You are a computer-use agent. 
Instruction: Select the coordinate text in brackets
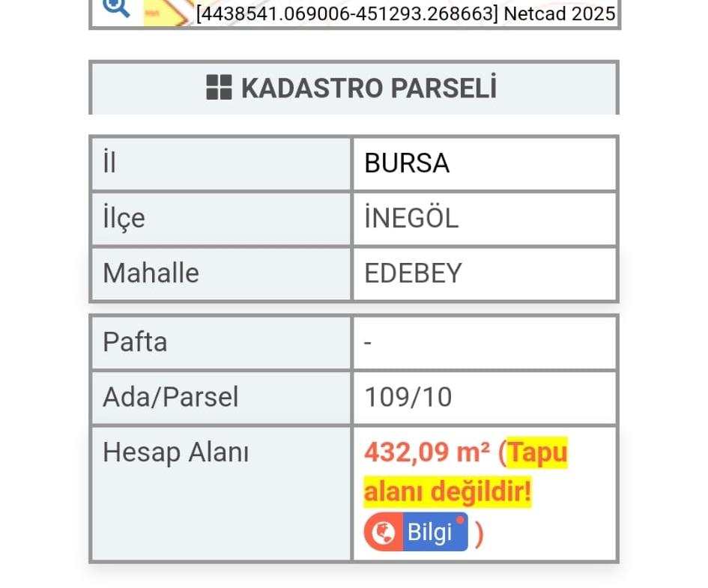(347, 13)
